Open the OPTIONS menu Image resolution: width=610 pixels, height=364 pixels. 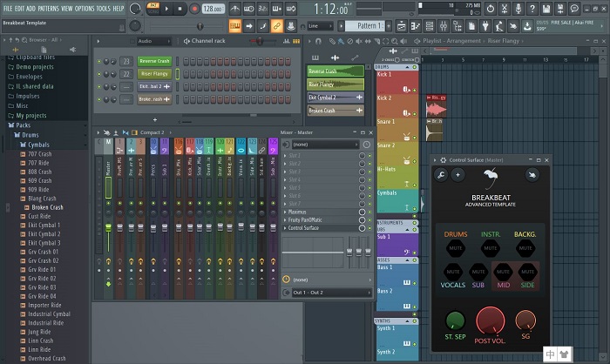coord(85,8)
